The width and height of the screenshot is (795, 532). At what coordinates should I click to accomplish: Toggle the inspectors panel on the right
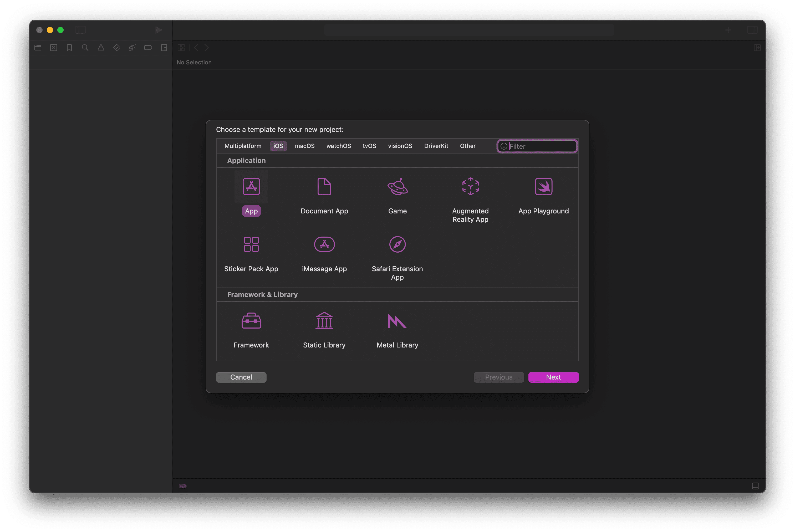tap(752, 30)
